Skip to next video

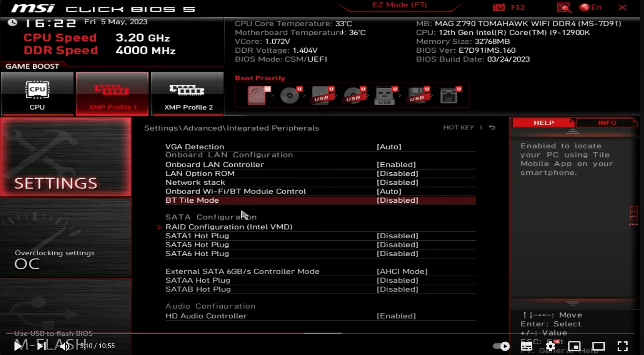pos(41,346)
